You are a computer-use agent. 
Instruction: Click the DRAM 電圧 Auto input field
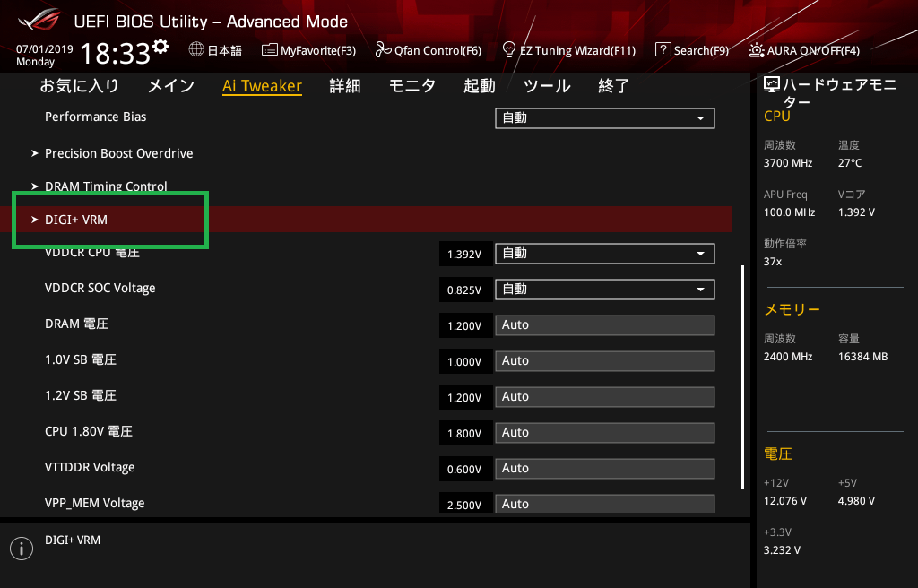pyautogui.click(x=604, y=325)
